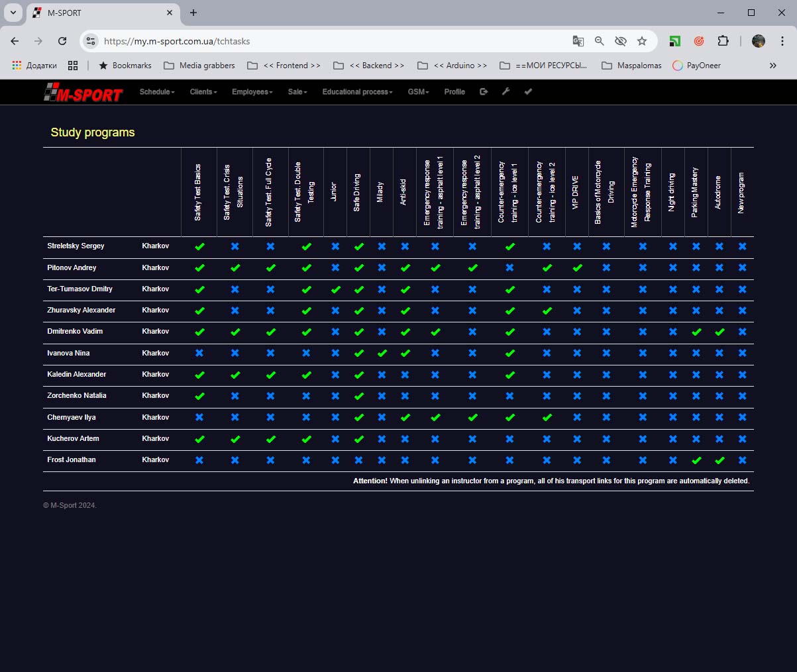Image resolution: width=797 pixels, height=672 pixels.
Task: Open the browser extensions puzzle icon
Action: point(723,41)
